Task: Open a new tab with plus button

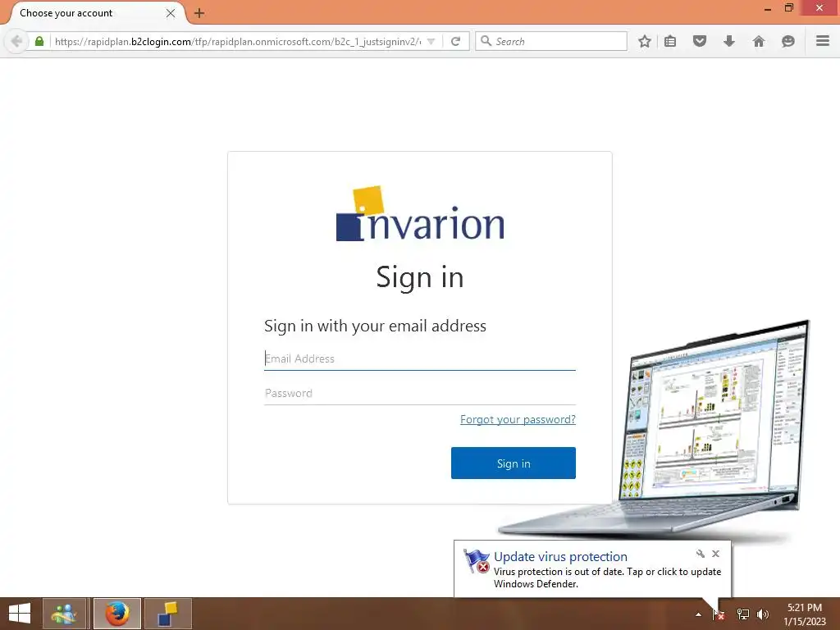Action: pos(199,13)
